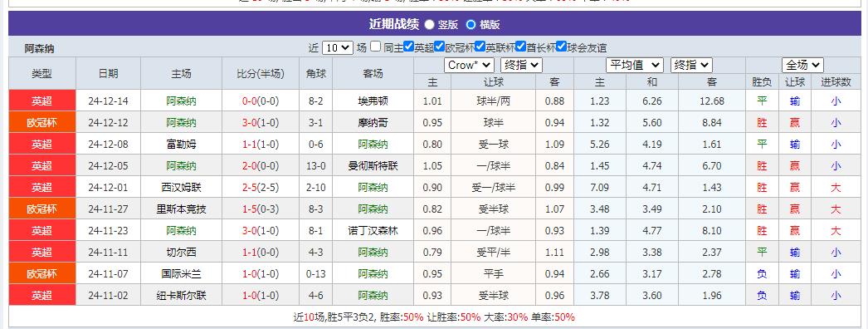
Task: Select the 横版 radio button
Action: click(x=471, y=24)
